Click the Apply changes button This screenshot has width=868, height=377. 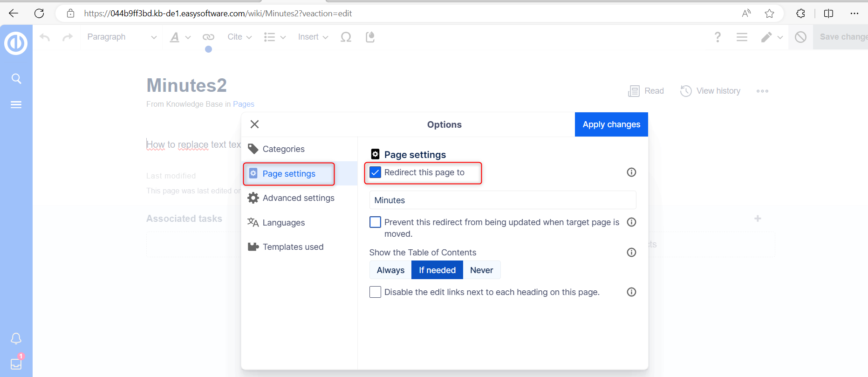611,124
